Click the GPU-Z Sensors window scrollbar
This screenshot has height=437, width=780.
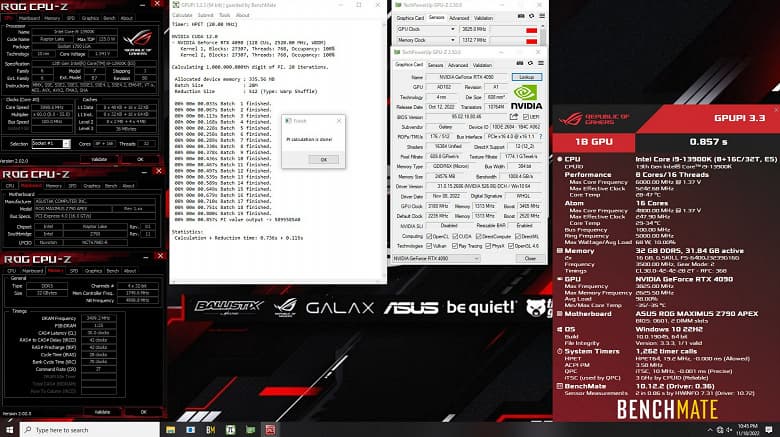click(543, 34)
